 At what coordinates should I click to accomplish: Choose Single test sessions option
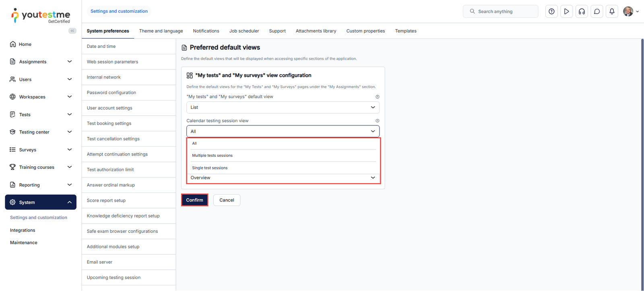(x=210, y=168)
